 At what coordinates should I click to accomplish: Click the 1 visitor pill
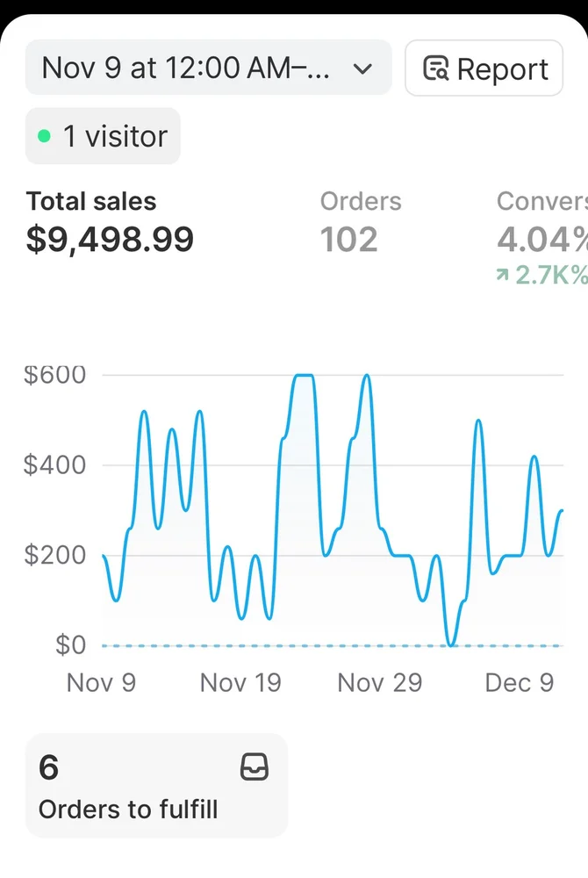(x=103, y=136)
